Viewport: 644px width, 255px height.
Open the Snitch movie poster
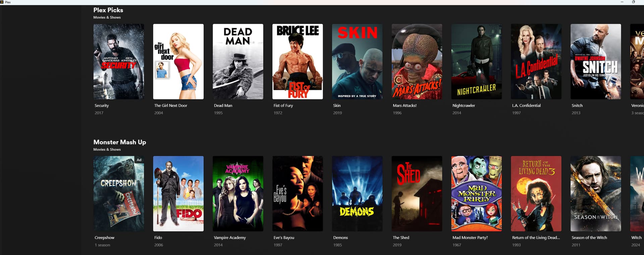coord(596,61)
